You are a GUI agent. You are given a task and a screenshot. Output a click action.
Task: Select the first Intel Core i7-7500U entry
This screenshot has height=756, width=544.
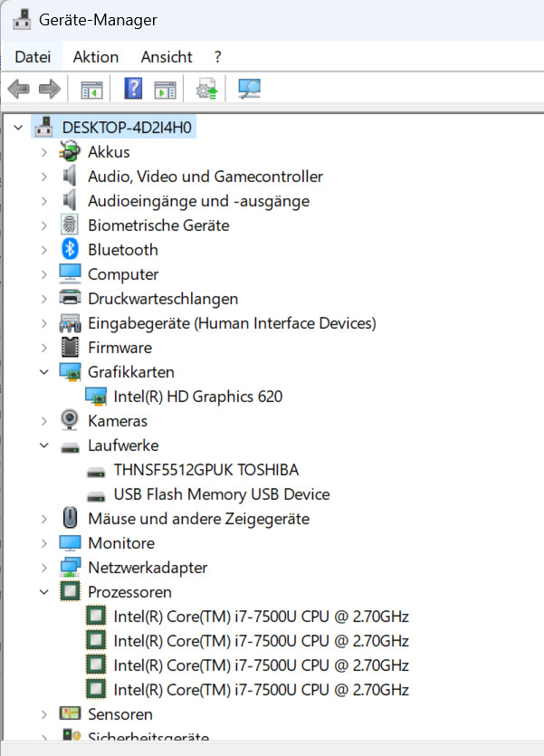(x=262, y=617)
